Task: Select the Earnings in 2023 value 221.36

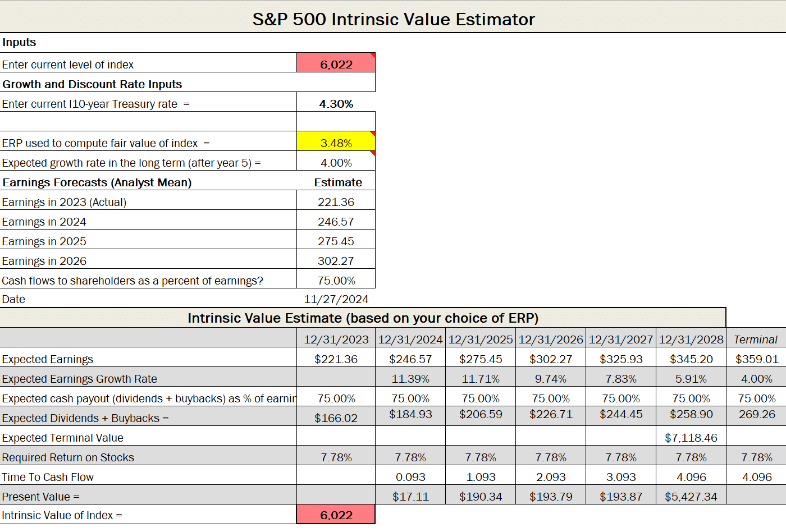Action: pos(335,200)
